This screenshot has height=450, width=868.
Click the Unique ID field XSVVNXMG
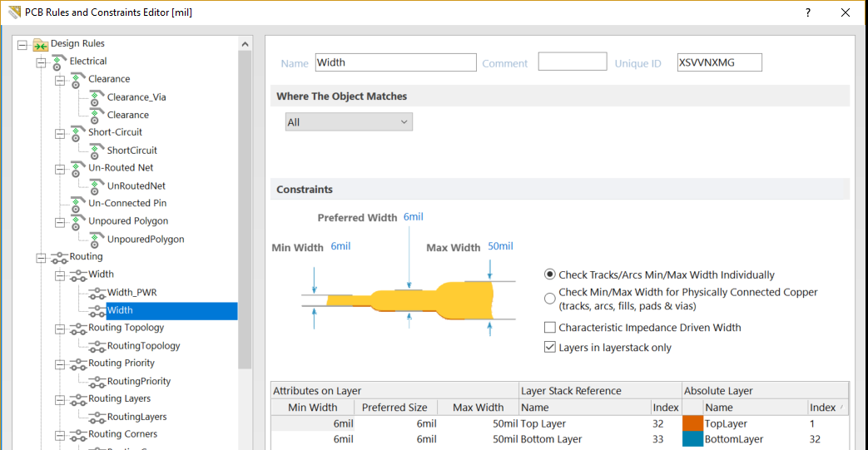[719, 62]
